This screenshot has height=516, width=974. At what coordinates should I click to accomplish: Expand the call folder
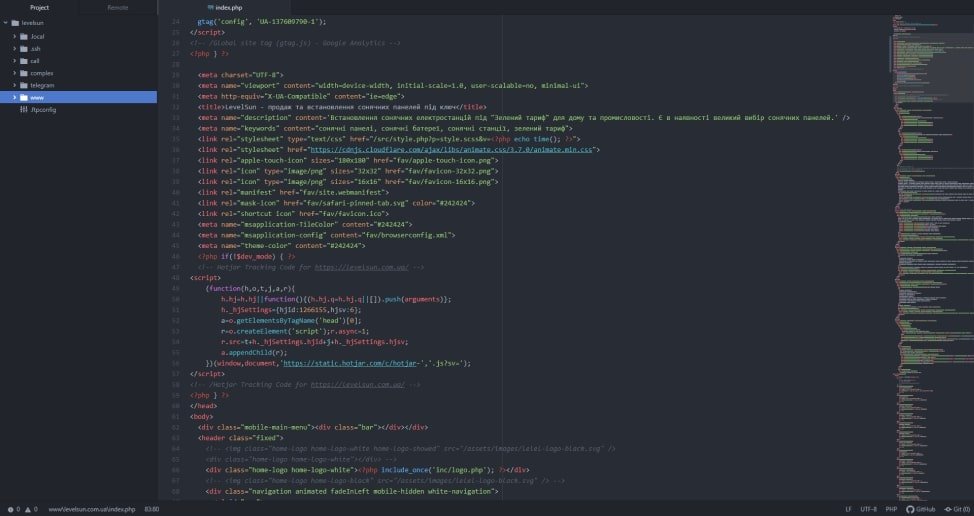point(15,61)
